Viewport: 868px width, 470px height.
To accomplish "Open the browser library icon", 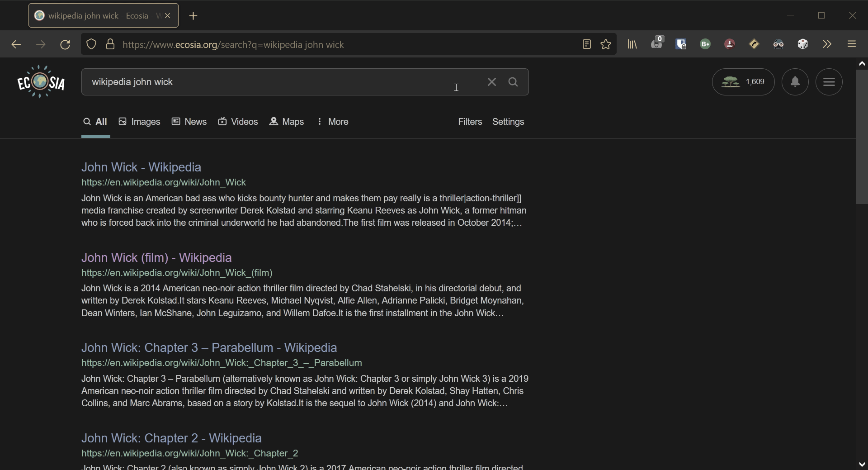I will click(x=632, y=44).
